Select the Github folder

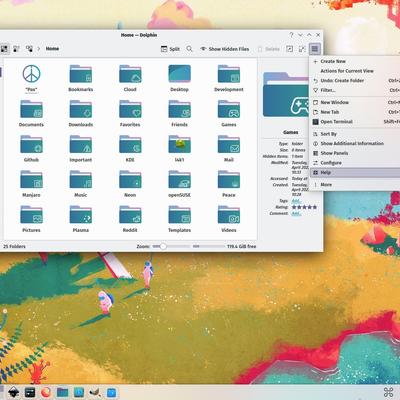point(31,148)
